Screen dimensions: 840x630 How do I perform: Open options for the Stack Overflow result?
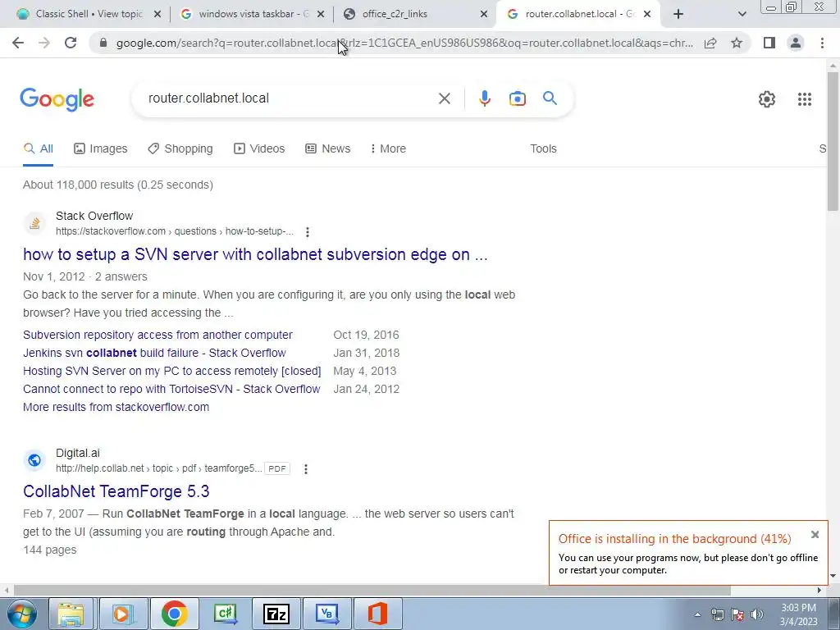coord(307,232)
